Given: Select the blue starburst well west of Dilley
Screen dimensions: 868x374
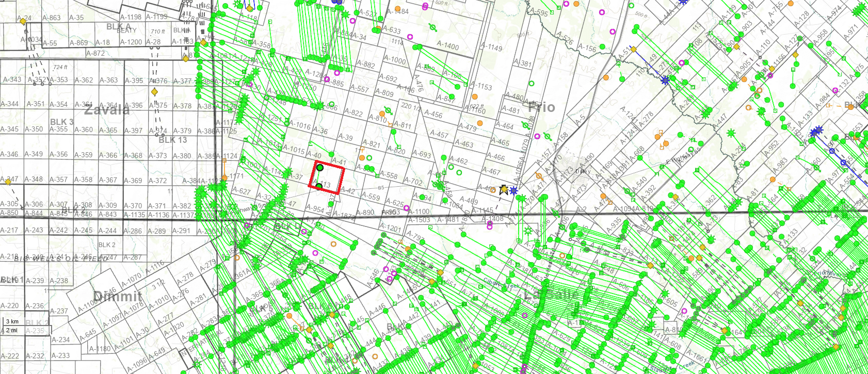Looking at the screenshot, I should point(513,191).
